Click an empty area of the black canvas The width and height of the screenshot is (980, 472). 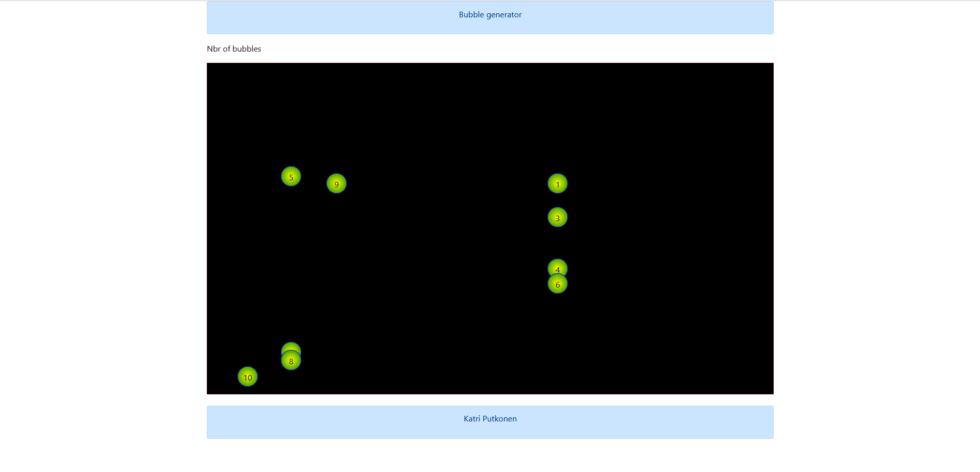(434, 128)
